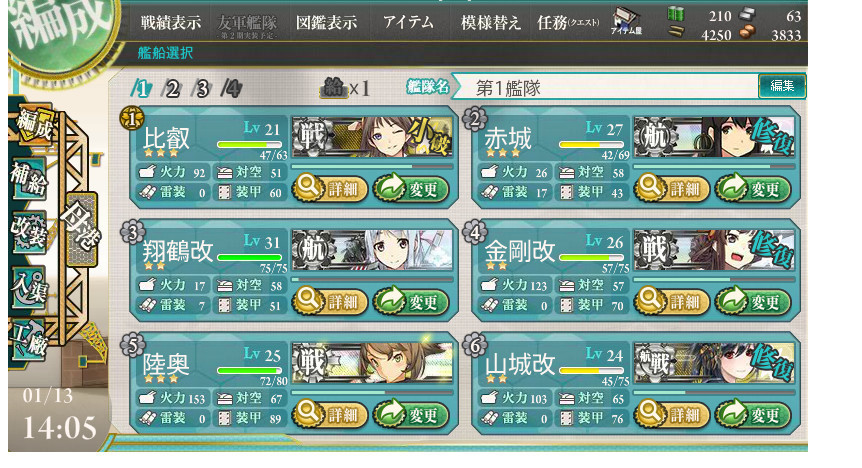Click 詳細 details button for 比叡
The image size is (862, 468).
pos(330,189)
